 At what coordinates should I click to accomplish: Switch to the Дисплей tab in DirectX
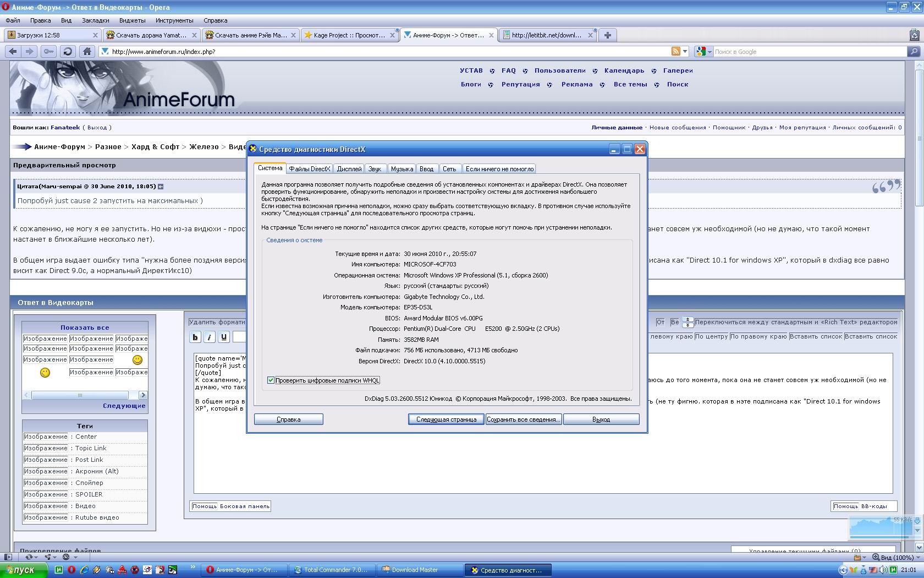tap(349, 169)
